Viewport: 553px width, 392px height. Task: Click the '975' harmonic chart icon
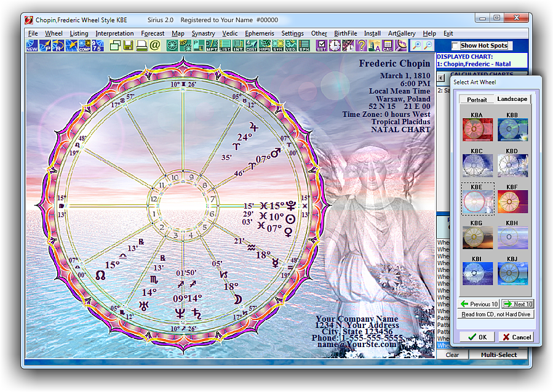point(98,46)
